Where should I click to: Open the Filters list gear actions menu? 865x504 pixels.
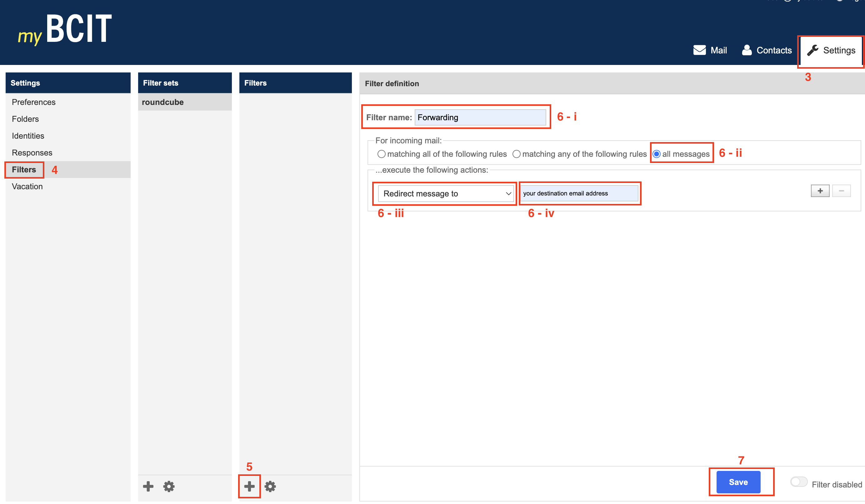[x=270, y=486]
